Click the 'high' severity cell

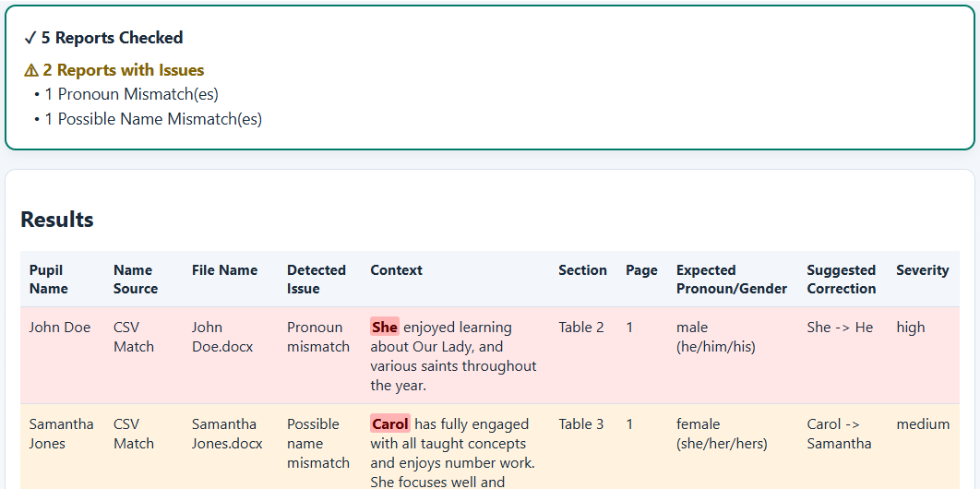tap(911, 328)
